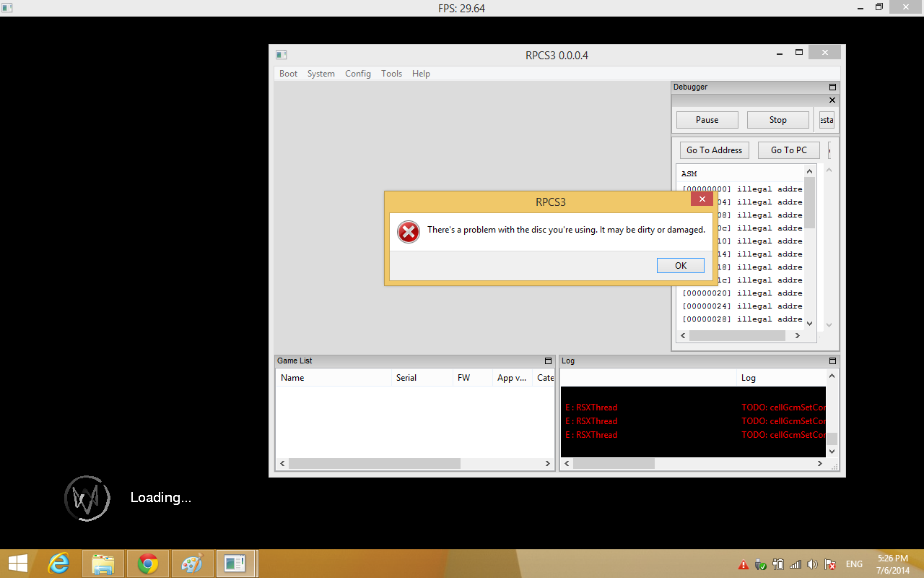Screen dimensions: 924x578
Task: Float the Log panel
Action: (832, 361)
